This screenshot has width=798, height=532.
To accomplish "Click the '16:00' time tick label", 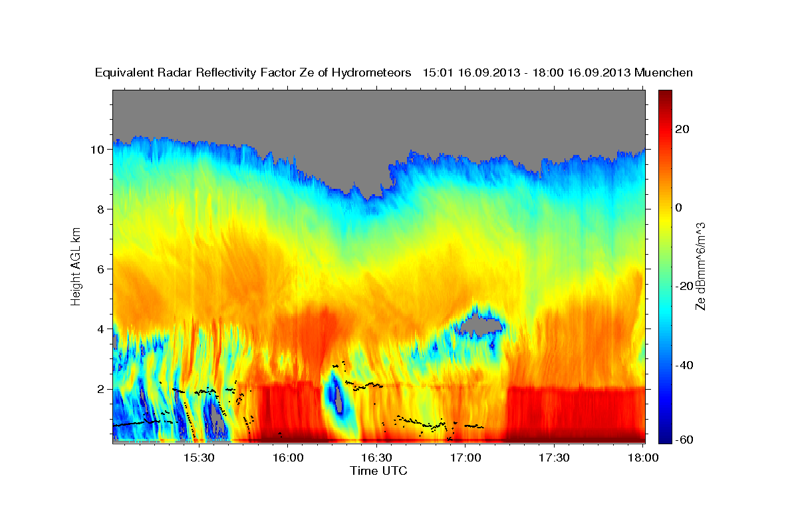I will [288, 458].
